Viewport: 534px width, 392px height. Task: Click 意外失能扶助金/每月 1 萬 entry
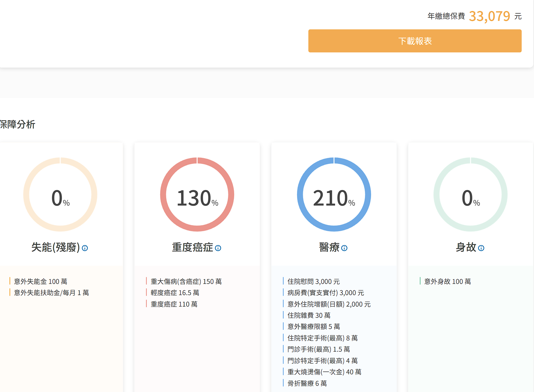coord(52,293)
